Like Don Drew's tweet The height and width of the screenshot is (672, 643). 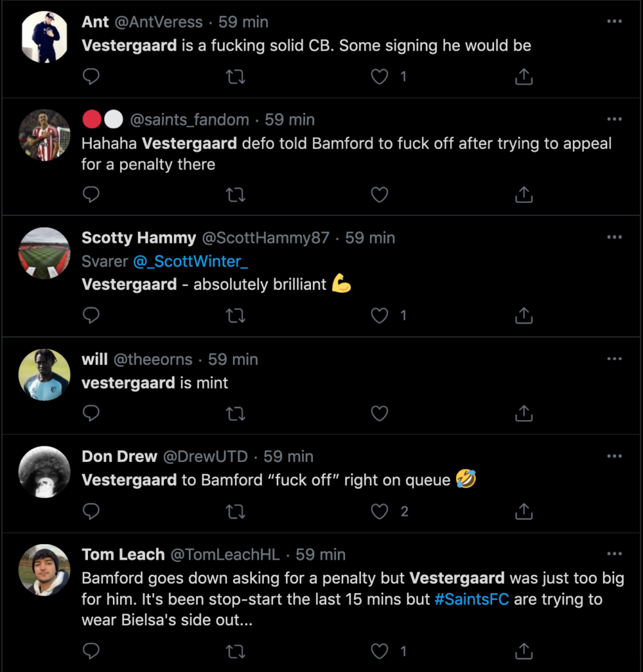point(379,511)
